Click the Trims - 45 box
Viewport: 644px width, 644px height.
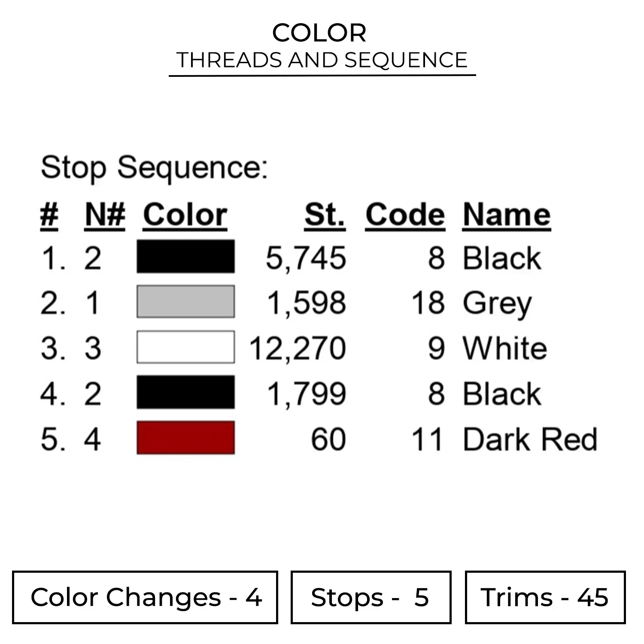[x=545, y=597]
